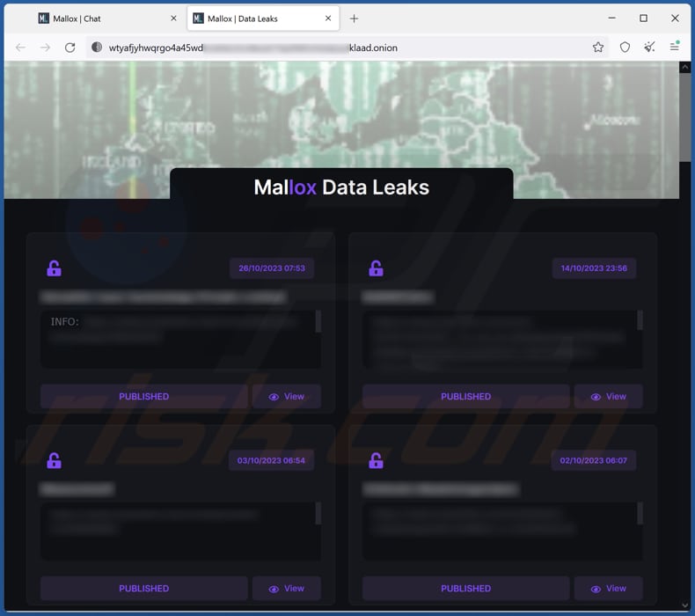Click the info box scrollbar on 14/10/2023 card
This screenshot has height=616, width=695.
tap(640, 320)
